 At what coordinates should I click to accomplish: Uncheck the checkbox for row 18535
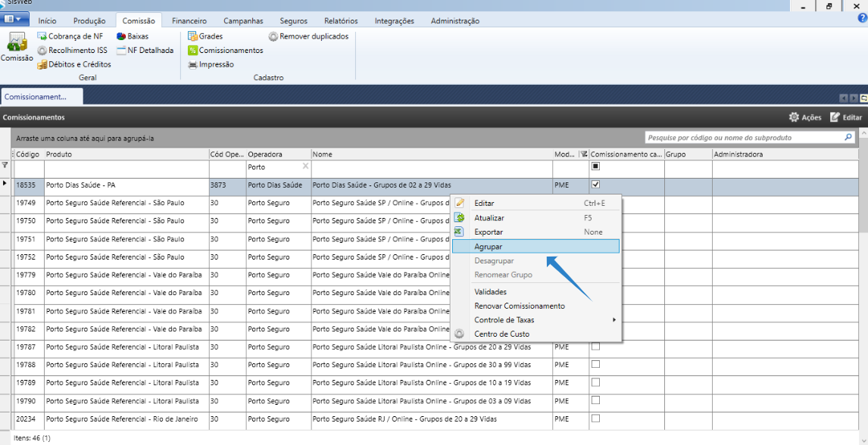pyautogui.click(x=595, y=185)
